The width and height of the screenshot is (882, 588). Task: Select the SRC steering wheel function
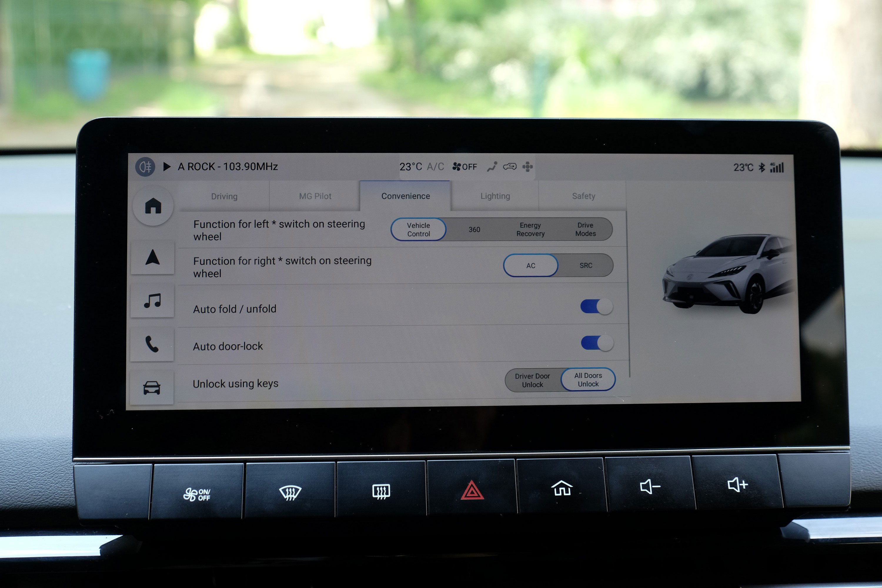point(585,265)
